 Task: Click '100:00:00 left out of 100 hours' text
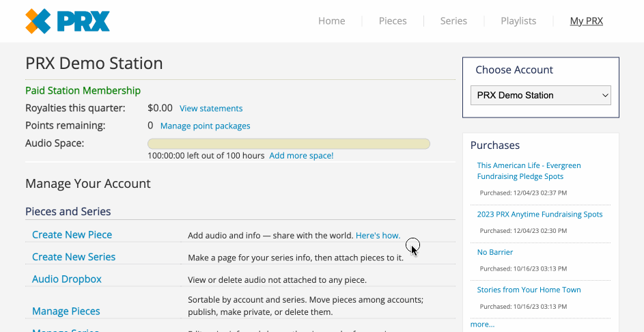[206, 156]
